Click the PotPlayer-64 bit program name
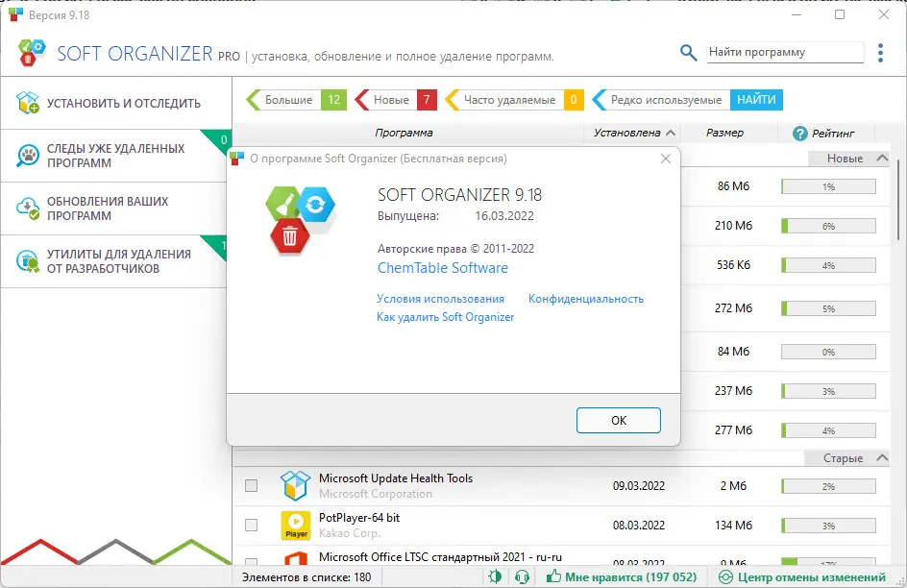Screen dimensions: 907x588 click(359, 518)
